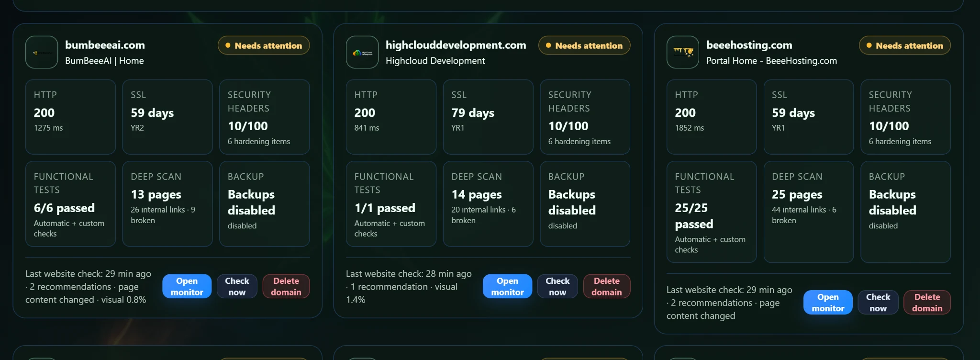Run Check now for highclouddevelopment.com
The image size is (980, 360).
point(557,286)
